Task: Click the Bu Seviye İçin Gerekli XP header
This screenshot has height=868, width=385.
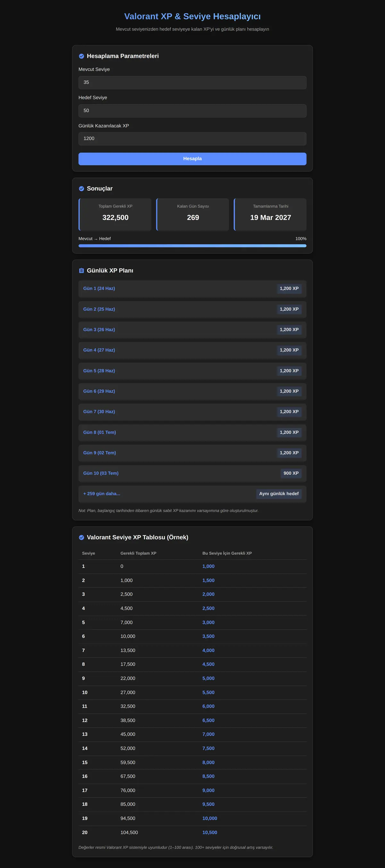Action: [x=227, y=553]
